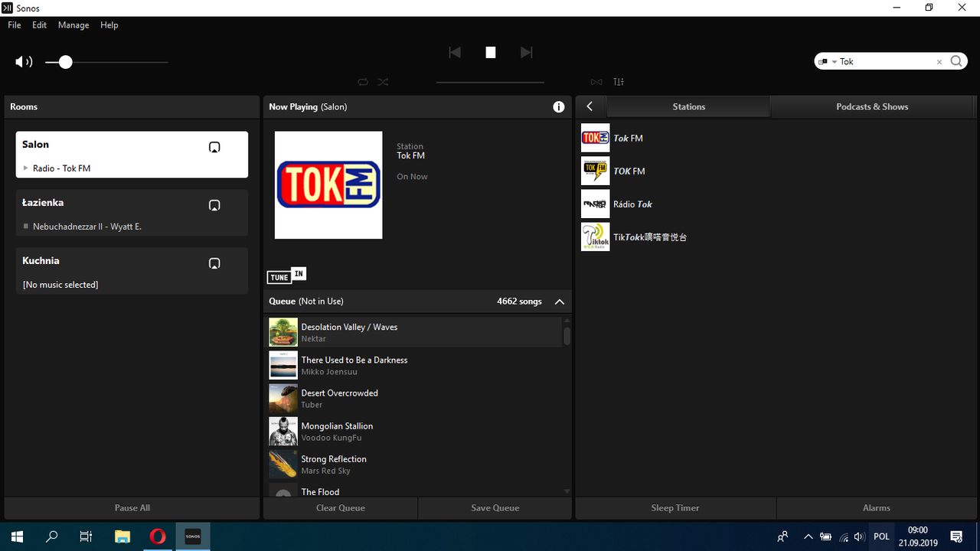Select the Salon room
This screenshot has width=980, height=551.
(132, 155)
